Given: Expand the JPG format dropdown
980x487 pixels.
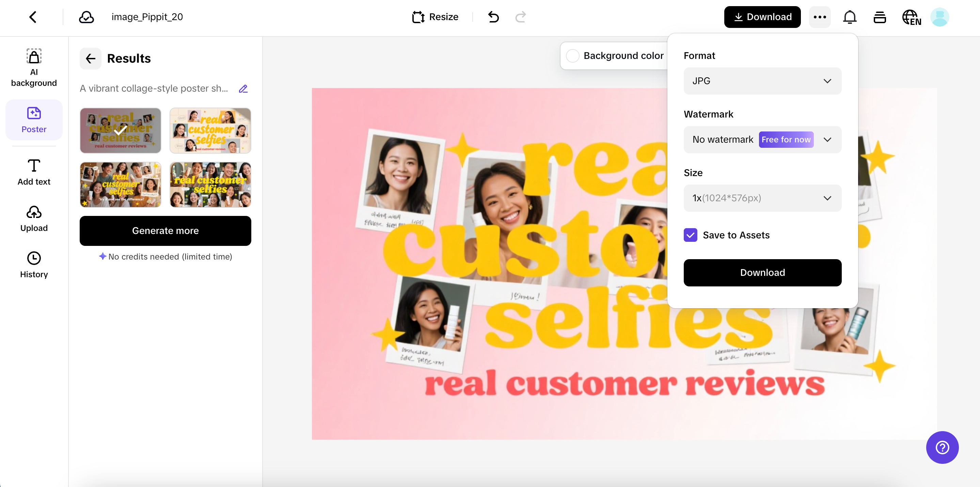Looking at the screenshot, I should [x=762, y=81].
